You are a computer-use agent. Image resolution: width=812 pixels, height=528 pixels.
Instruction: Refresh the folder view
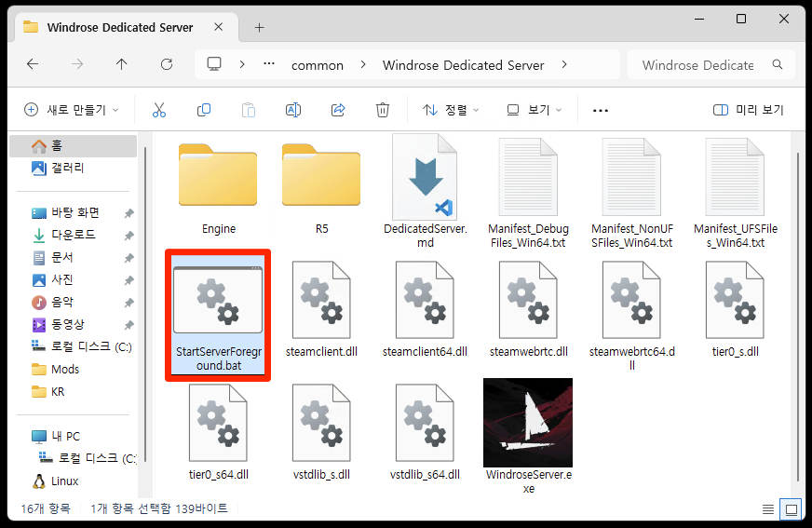[167, 64]
